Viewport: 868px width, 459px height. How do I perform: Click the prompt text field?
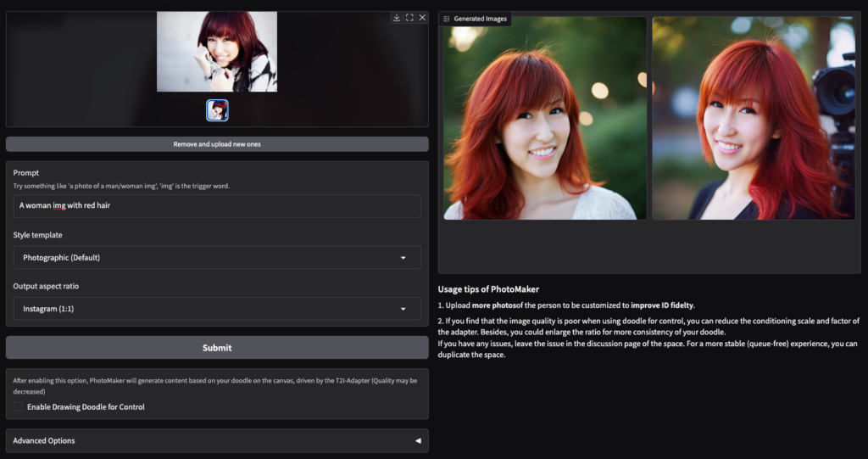217,205
